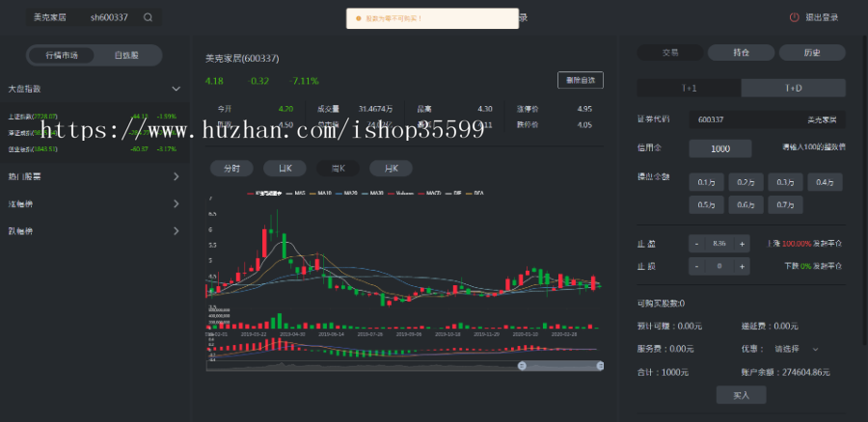Choose the 0.5万 amount button
This screenshot has width=868, height=422.
[706, 204]
